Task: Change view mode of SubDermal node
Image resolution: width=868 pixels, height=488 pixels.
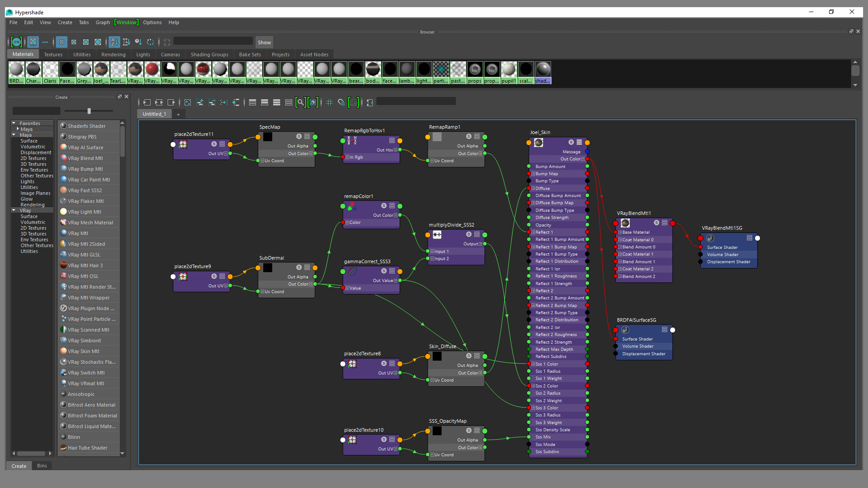Action: 307,267
